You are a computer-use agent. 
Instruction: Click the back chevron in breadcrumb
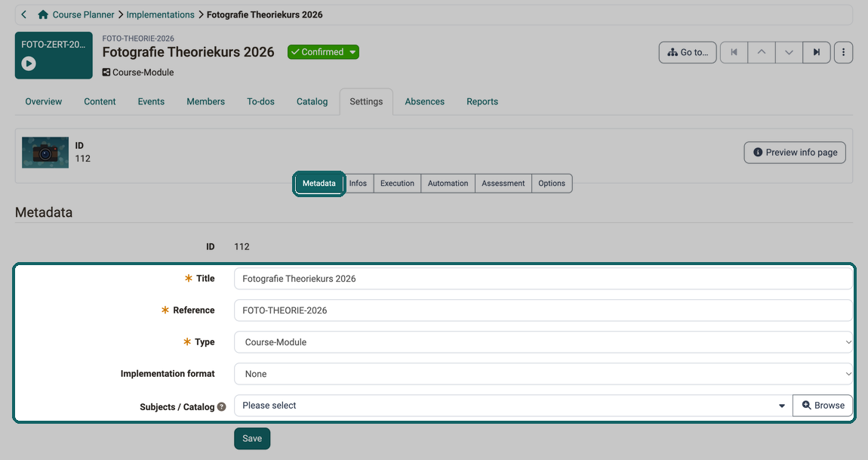click(24, 14)
